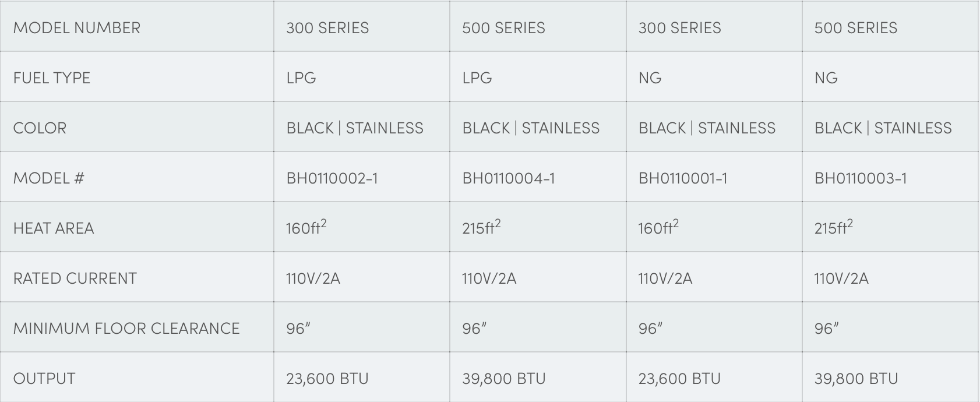Click the OUTPUT row label
The height and width of the screenshot is (402, 980).
pos(44,379)
